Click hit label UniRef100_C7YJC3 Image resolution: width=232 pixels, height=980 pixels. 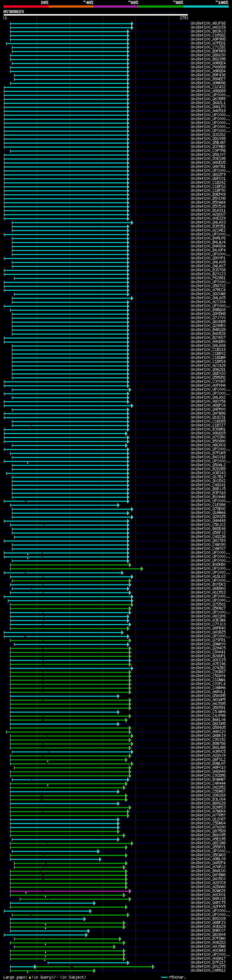point(208,624)
